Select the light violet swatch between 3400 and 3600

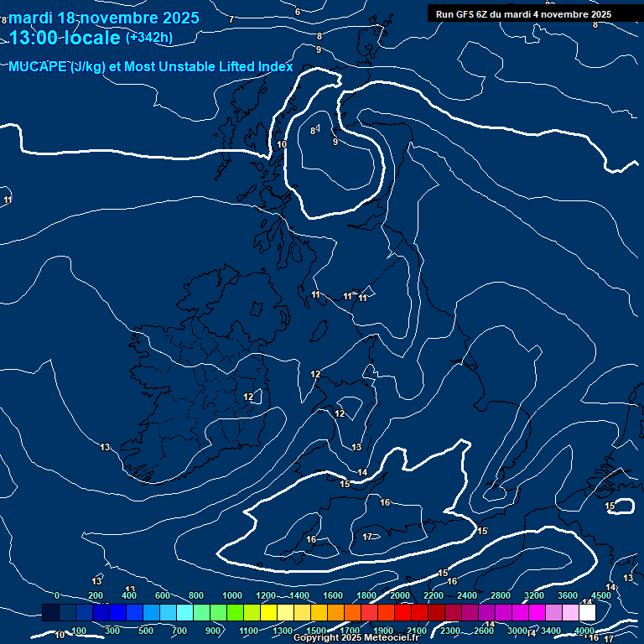click(x=553, y=612)
